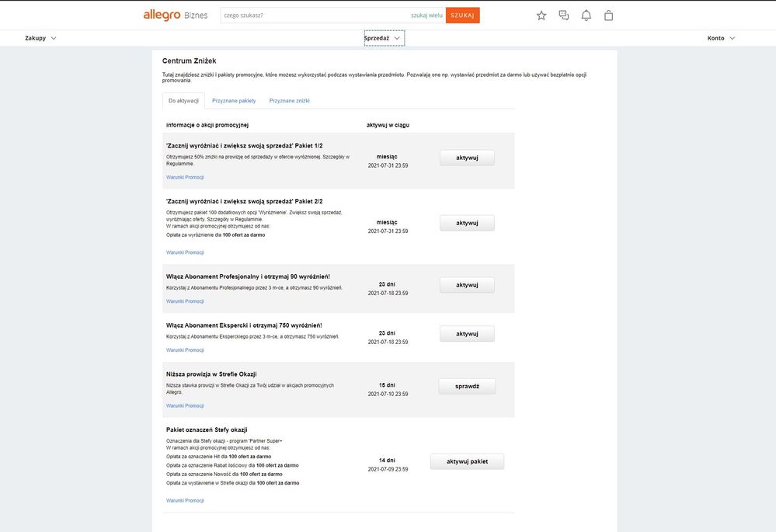This screenshot has width=776, height=532.
Task: Click the 'szukaj wielu' link
Action: 426,16
